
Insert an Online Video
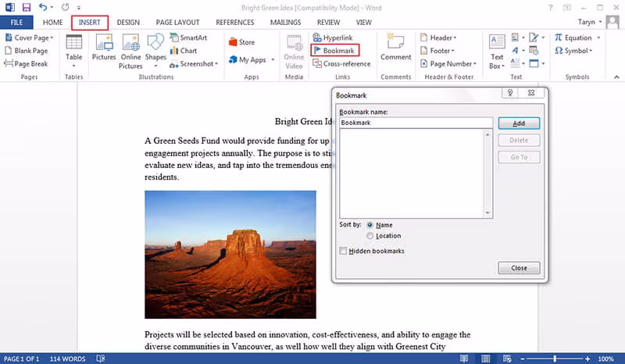coord(294,52)
